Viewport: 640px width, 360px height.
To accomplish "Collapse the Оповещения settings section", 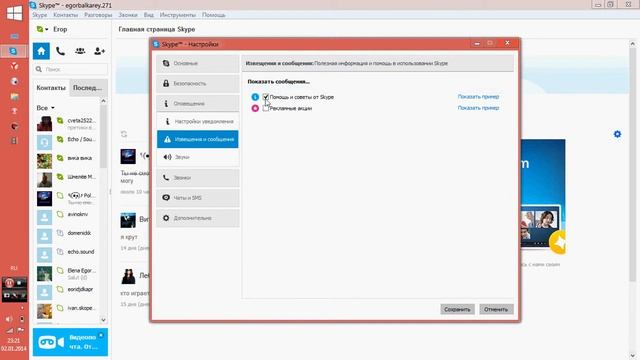I will pos(198,104).
